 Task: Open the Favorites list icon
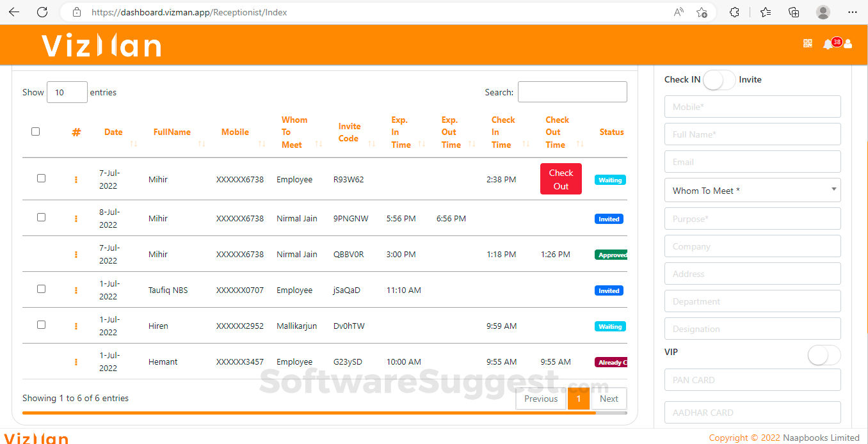(766, 12)
